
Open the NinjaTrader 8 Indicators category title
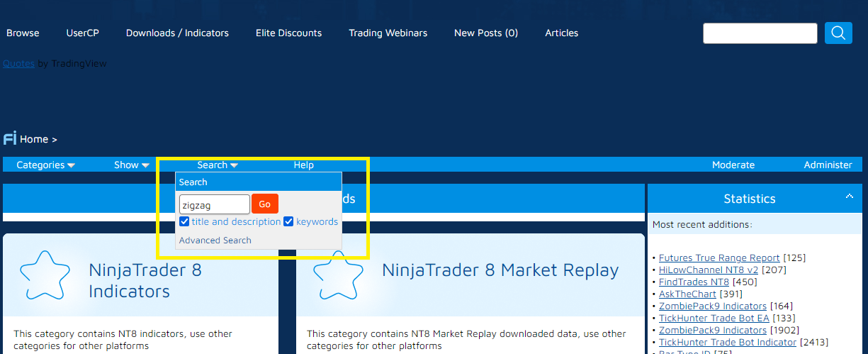tap(145, 280)
